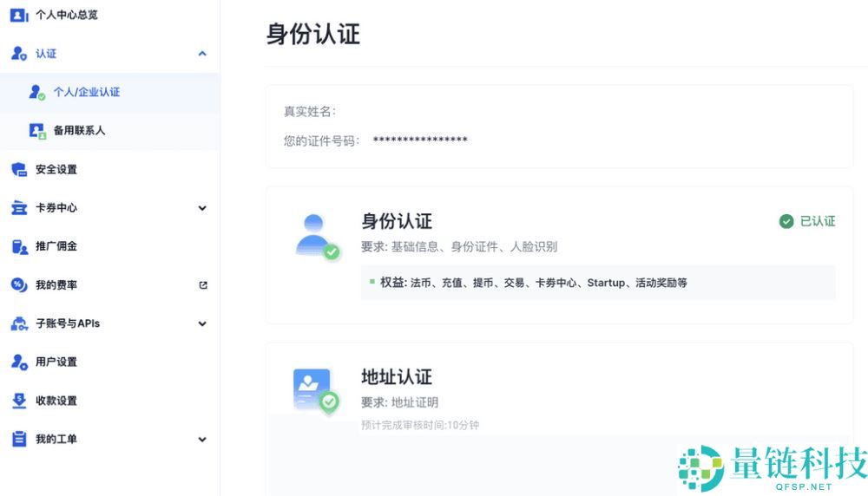Viewport: 868px width, 496px height.
Task: Click the 我的工单 clipboard icon
Action: pyautogui.click(x=19, y=439)
